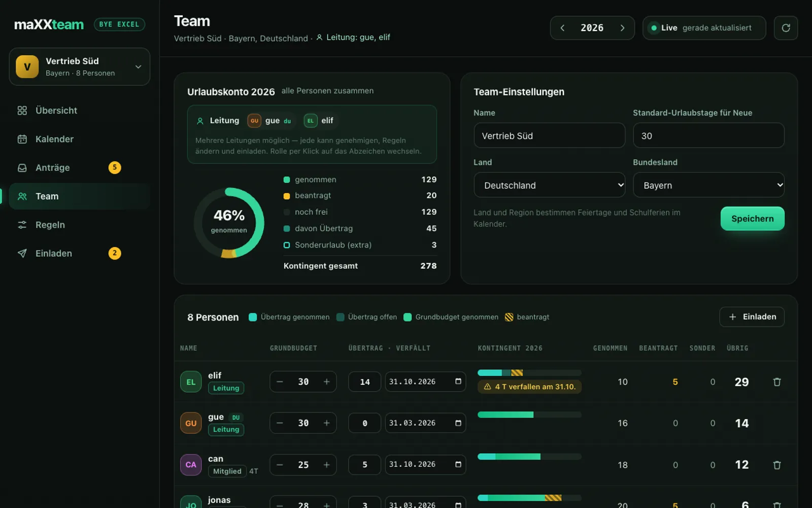Go to next year after 2026
This screenshot has width=812, height=508.
[x=622, y=28]
